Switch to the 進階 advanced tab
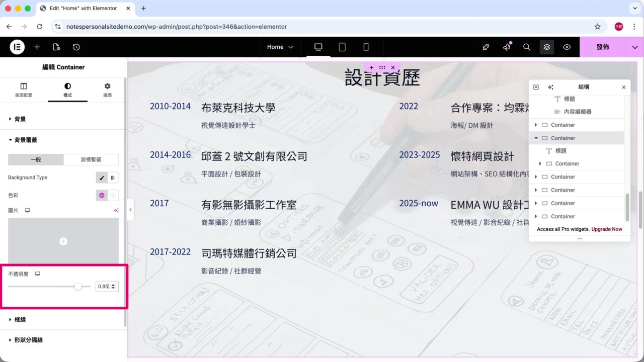The width and height of the screenshot is (644, 362). click(107, 90)
